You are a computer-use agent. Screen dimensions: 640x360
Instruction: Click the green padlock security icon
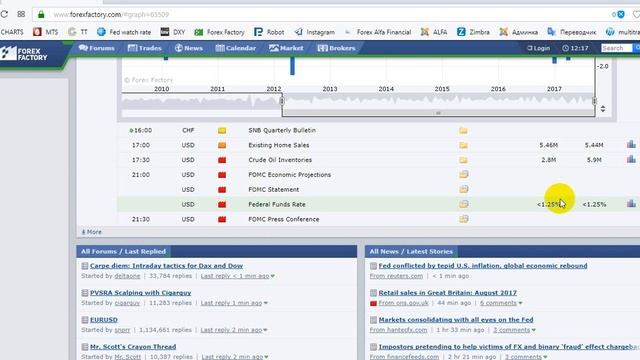[41, 14]
